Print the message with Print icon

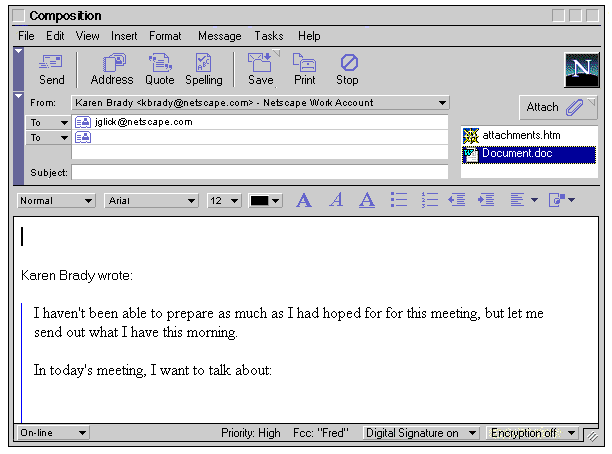(304, 69)
